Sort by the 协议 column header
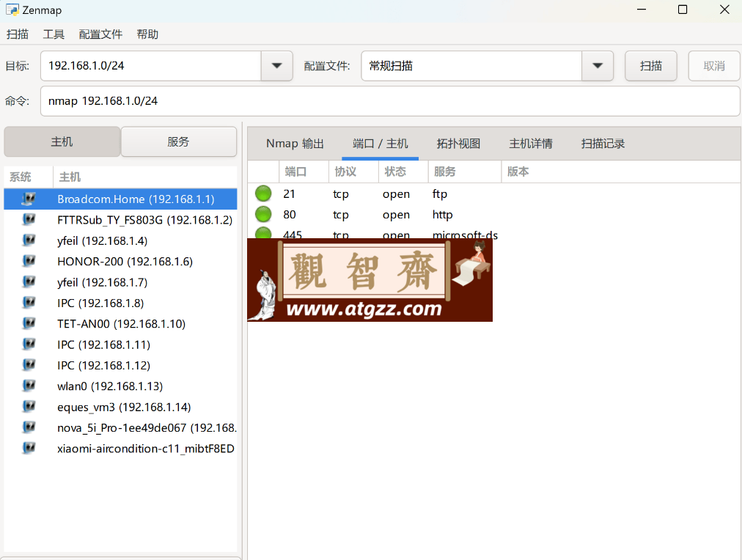 (353, 172)
